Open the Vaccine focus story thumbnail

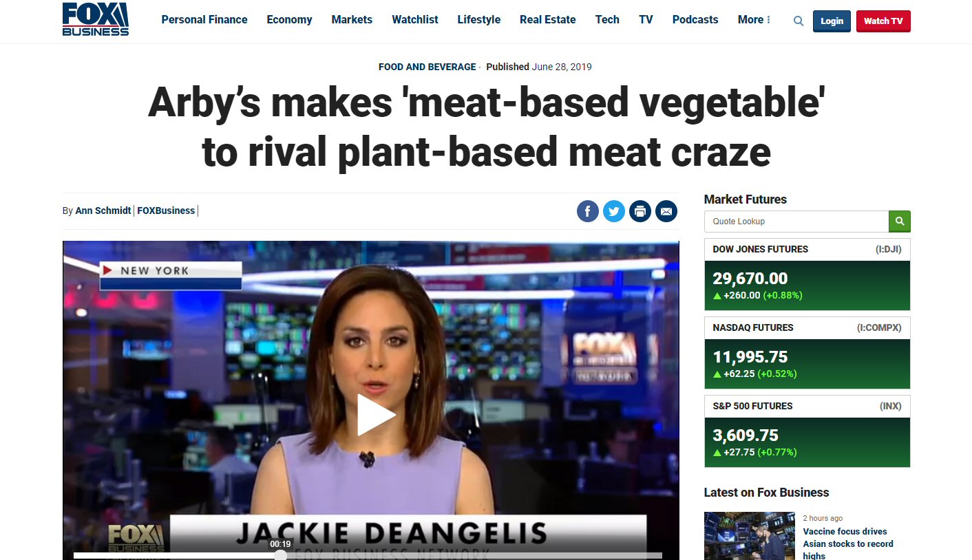tap(749, 536)
